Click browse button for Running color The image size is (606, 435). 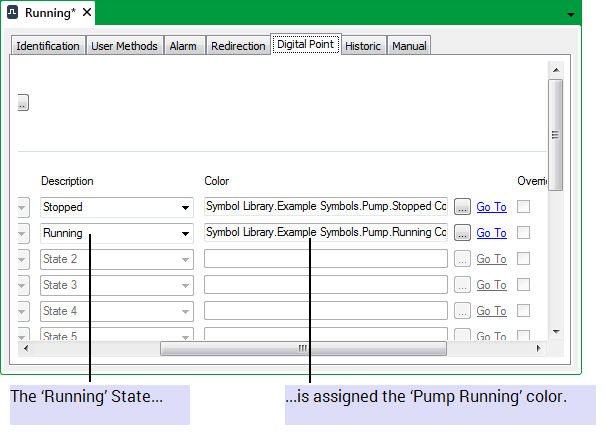point(462,233)
